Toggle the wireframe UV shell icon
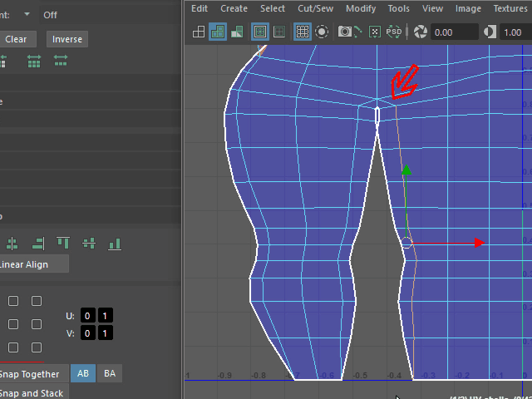This screenshot has height=399, width=532. pyautogui.click(x=199, y=32)
